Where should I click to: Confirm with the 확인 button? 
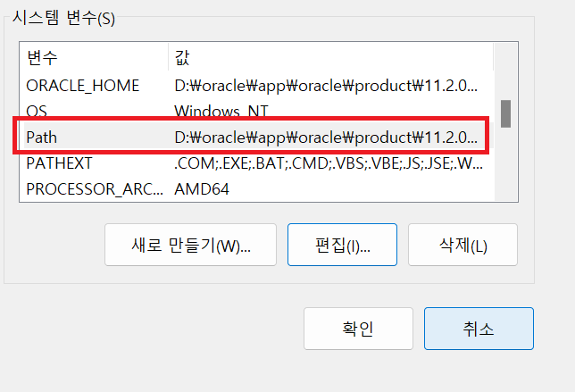tap(358, 329)
